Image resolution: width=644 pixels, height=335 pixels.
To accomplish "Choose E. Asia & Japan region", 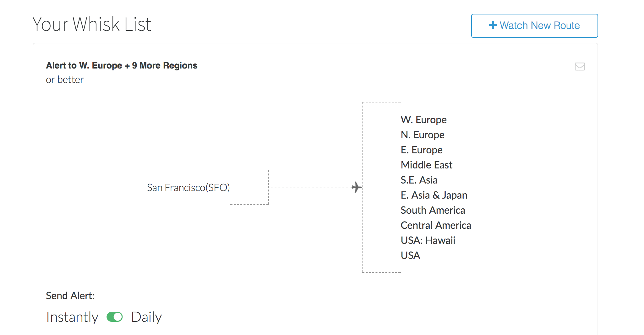I will (x=434, y=195).
